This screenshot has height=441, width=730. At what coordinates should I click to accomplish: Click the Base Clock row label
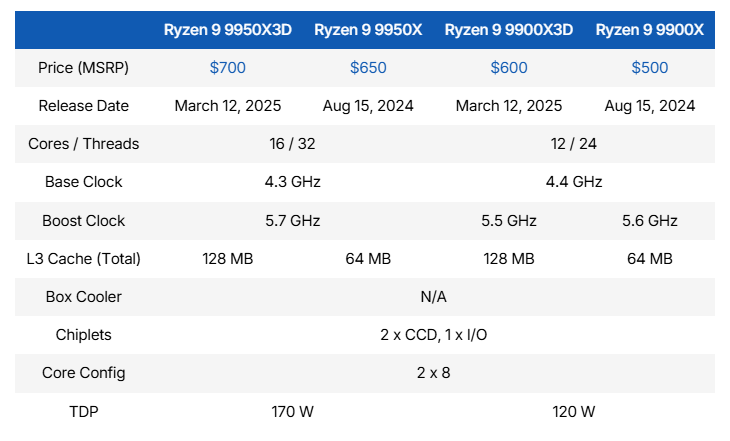pos(83,182)
